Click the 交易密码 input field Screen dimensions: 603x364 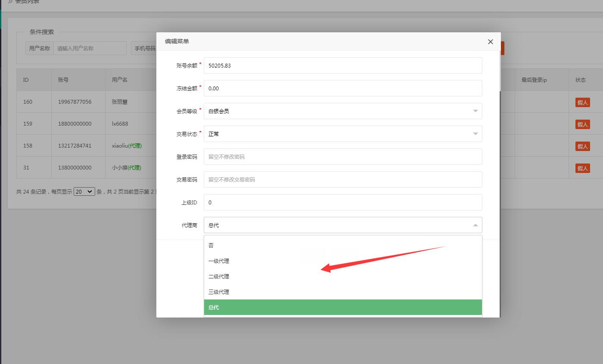[342, 179]
